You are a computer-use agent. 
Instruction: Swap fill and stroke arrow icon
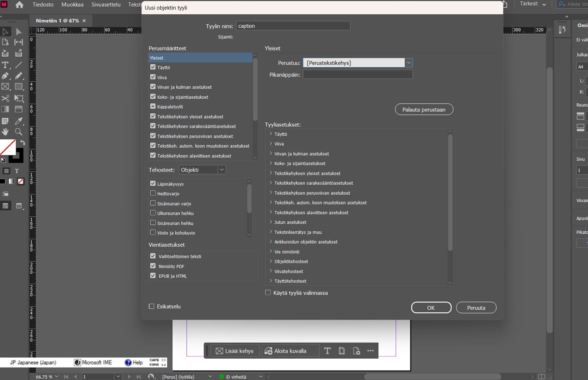pos(22,143)
